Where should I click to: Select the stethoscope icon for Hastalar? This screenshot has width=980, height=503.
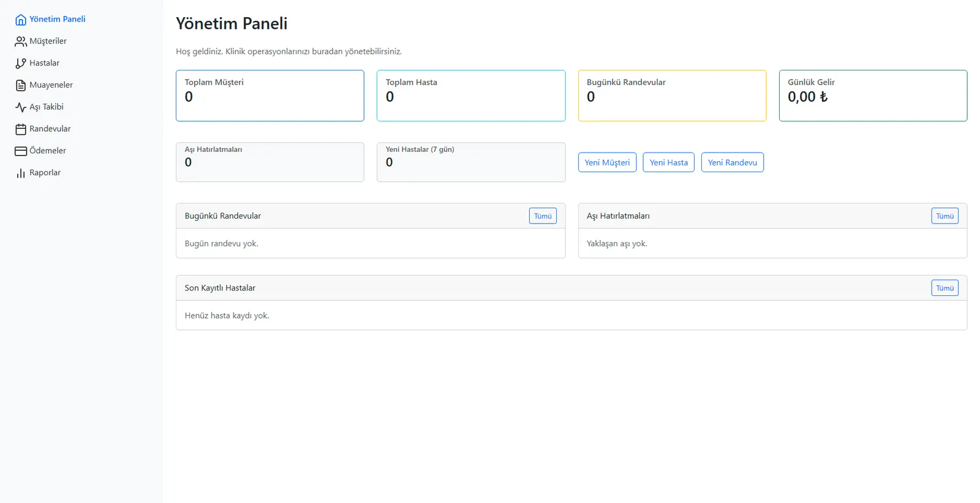(x=21, y=63)
